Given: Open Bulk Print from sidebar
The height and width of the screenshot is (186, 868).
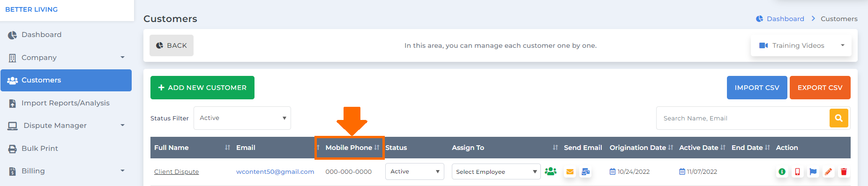Looking at the screenshot, I should tap(66, 149).
